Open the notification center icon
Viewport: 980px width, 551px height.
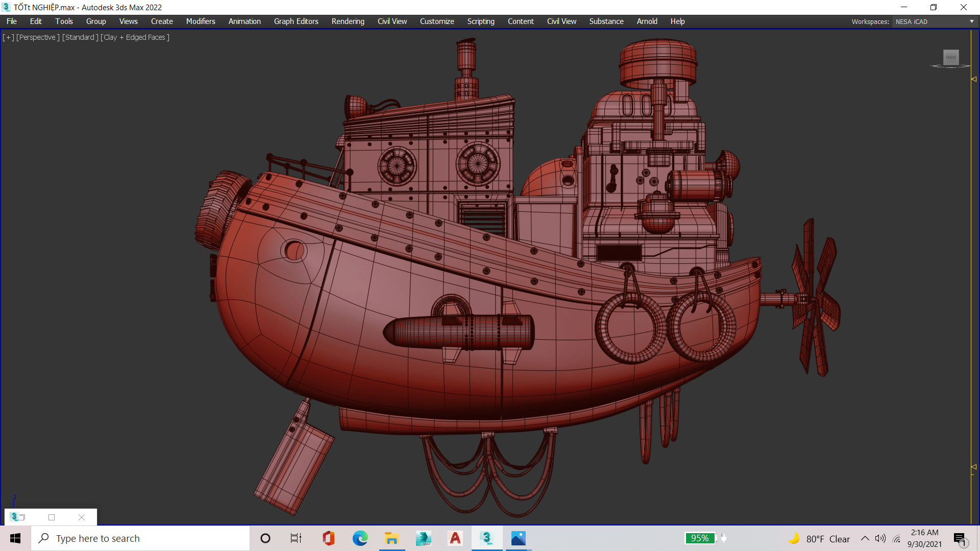pos(960,539)
